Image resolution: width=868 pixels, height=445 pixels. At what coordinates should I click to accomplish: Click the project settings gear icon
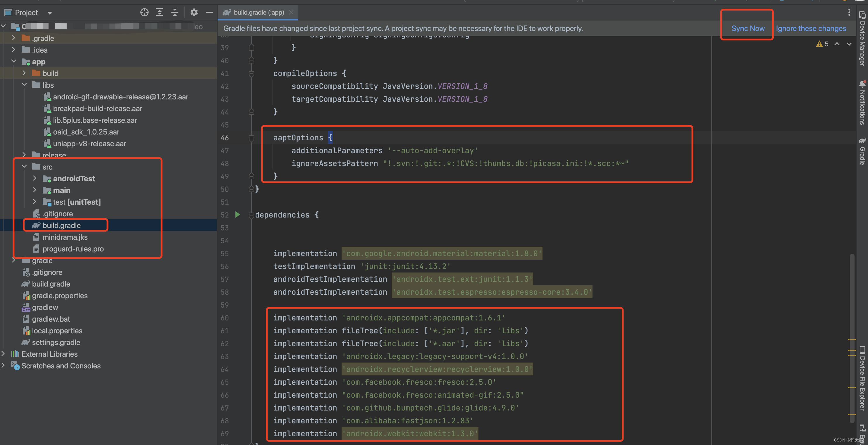tap(194, 11)
